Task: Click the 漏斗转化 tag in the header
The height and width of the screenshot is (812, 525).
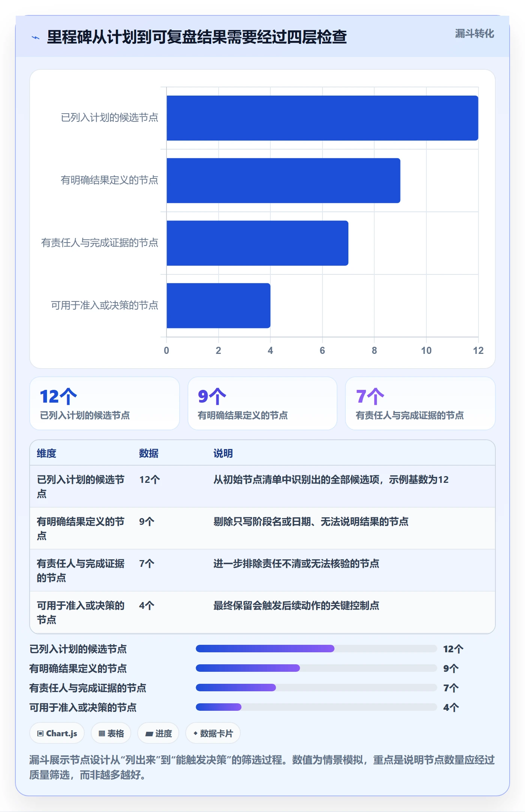Action: [474, 34]
